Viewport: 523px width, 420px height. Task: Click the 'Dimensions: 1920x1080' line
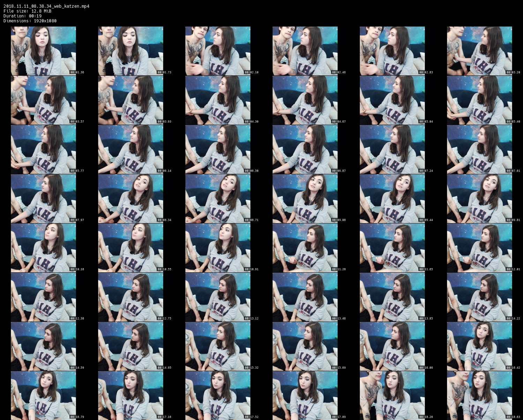point(30,21)
